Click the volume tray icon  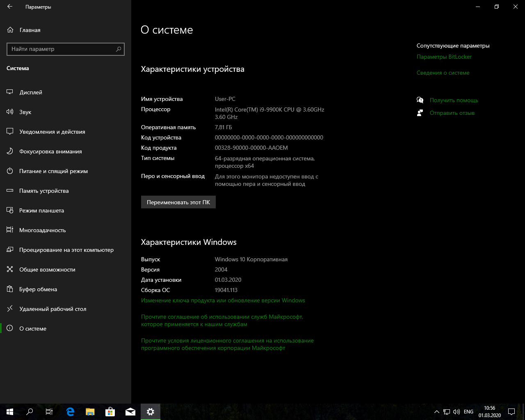point(457,412)
